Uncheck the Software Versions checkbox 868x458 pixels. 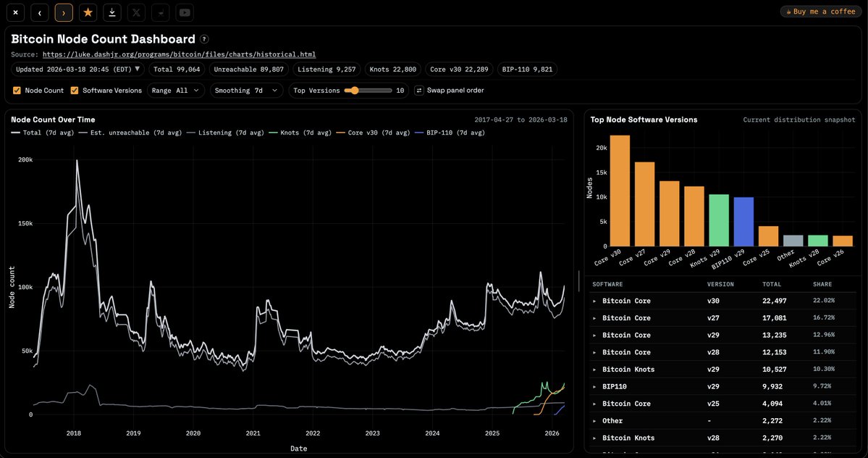click(75, 91)
